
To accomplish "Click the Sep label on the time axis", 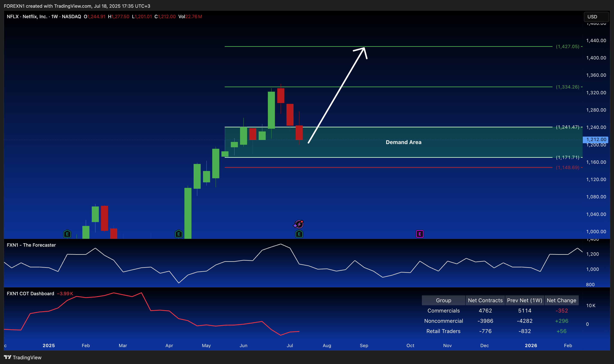I will (364, 345).
